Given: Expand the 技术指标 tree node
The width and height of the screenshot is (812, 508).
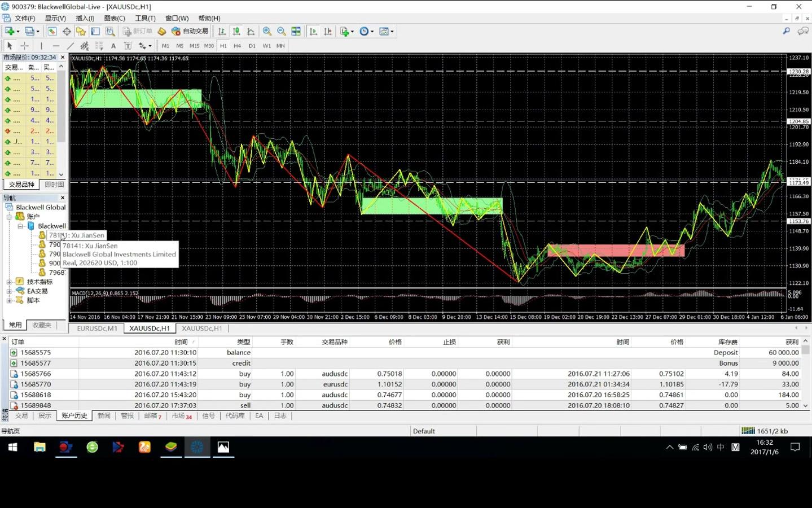Looking at the screenshot, I should [9, 282].
